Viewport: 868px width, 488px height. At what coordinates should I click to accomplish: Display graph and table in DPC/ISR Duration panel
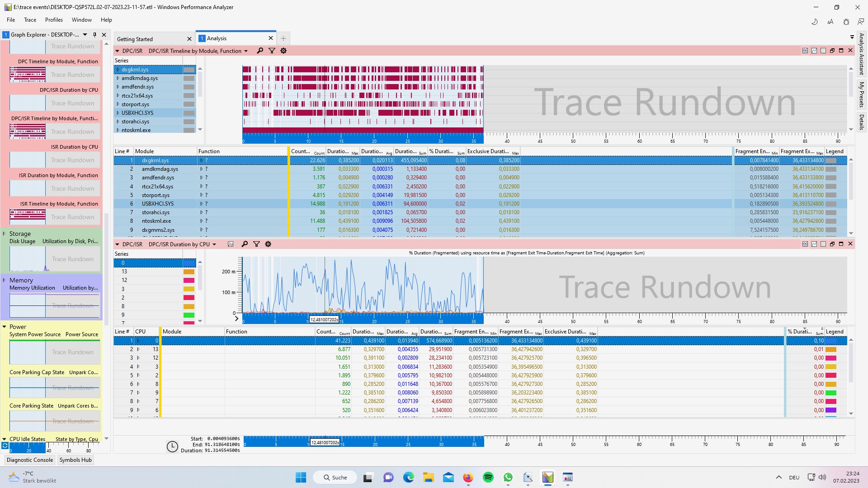(x=805, y=244)
